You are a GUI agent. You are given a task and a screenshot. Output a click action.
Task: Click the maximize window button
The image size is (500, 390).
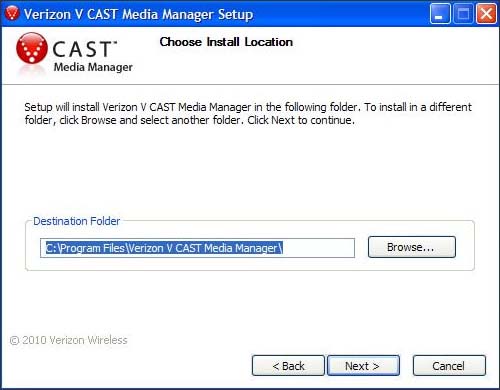463,14
